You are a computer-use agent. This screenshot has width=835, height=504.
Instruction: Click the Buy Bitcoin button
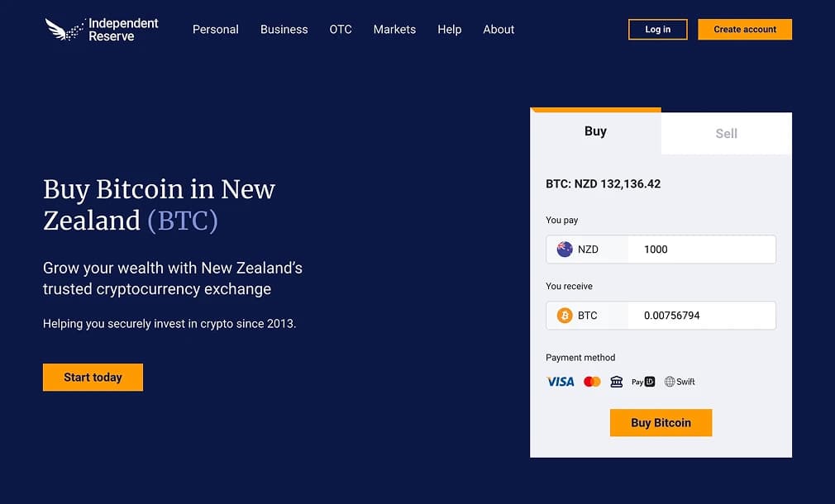[661, 422]
